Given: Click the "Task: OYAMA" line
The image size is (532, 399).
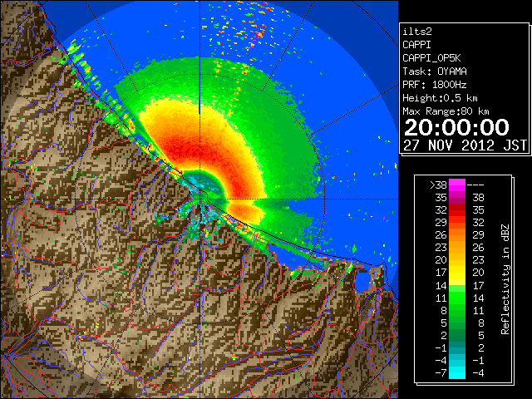Looking at the screenshot, I should coord(435,71).
